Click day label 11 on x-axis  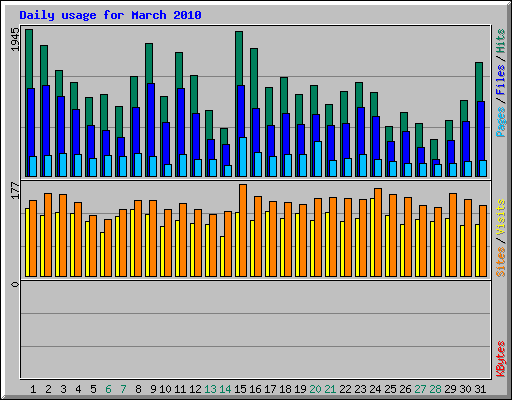tap(180, 389)
